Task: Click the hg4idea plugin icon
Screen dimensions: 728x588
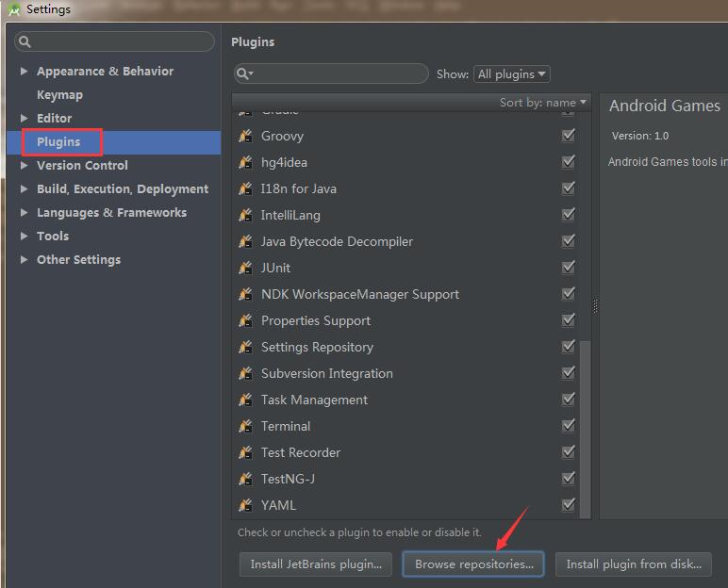Action: click(x=245, y=162)
